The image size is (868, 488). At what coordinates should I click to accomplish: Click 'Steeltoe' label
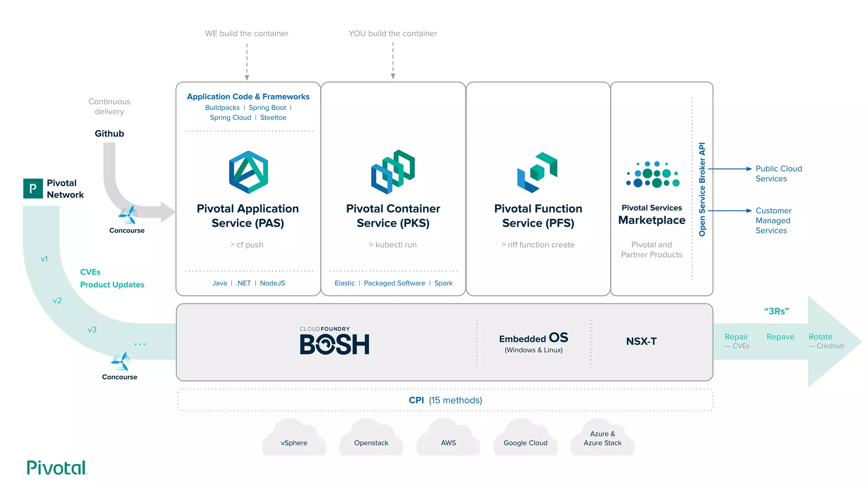tap(273, 117)
